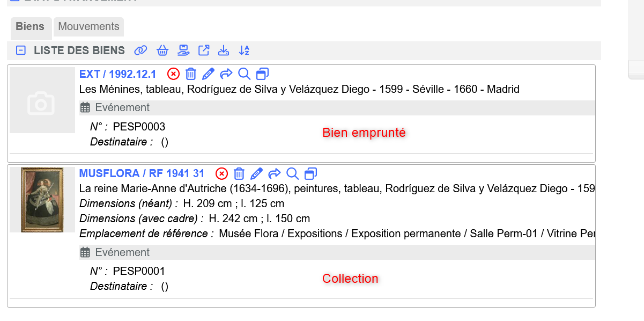Delete EXT / 1992.12.1 with the trash icon
Image resolution: width=644 pixels, height=321 pixels.
(191, 74)
